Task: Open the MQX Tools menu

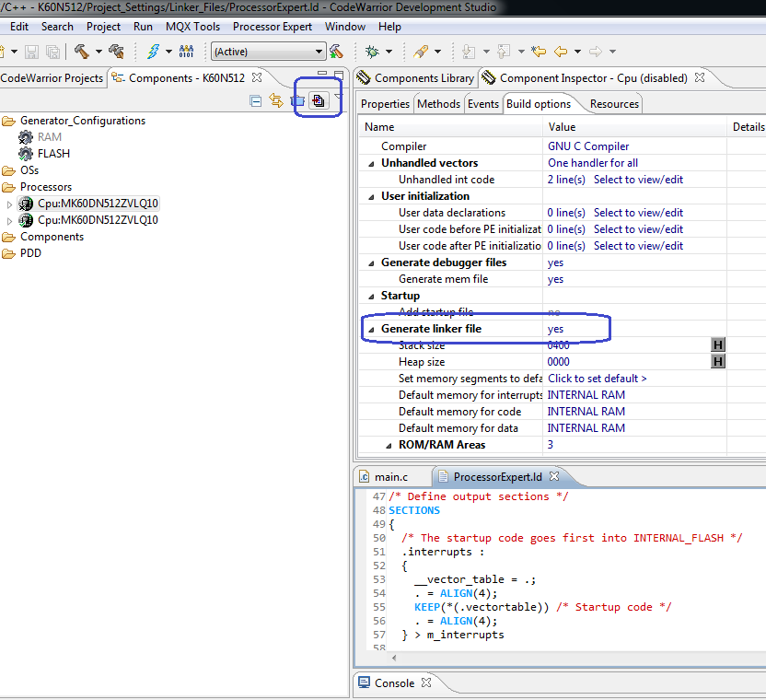Action: point(192,27)
